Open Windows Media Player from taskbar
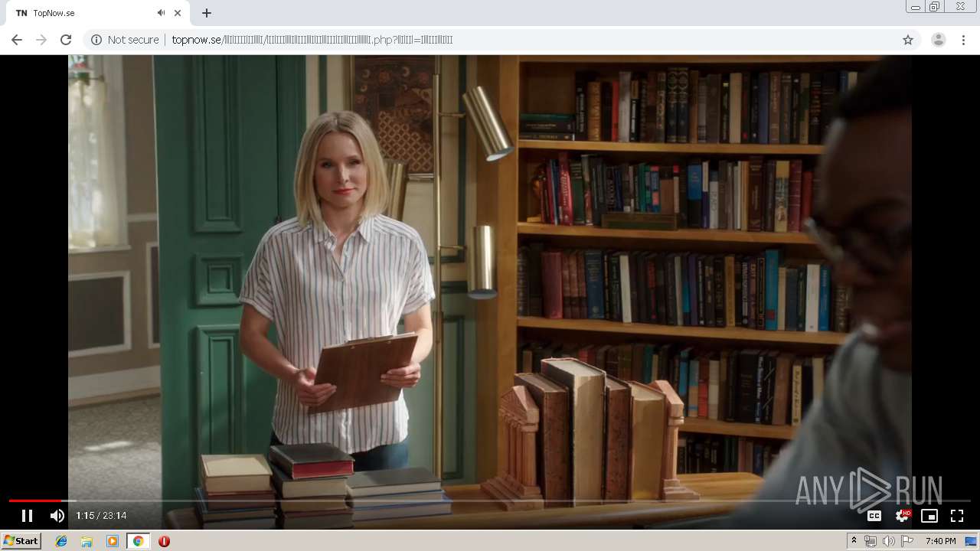 [113, 541]
